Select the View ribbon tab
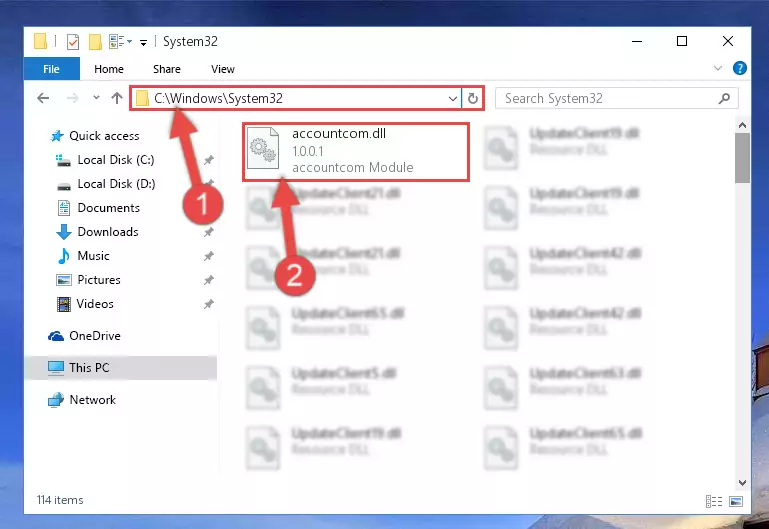Image resolution: width=769 pixels, height=529 pixels. 223,69
